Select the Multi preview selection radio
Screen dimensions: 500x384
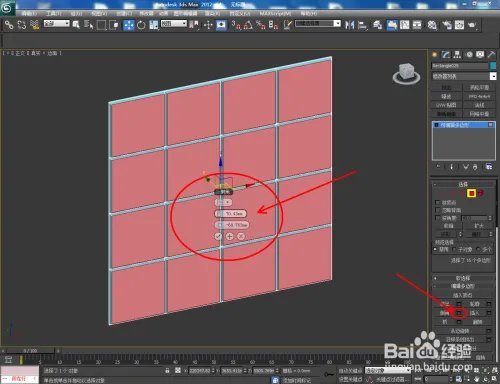click(478, 249)
